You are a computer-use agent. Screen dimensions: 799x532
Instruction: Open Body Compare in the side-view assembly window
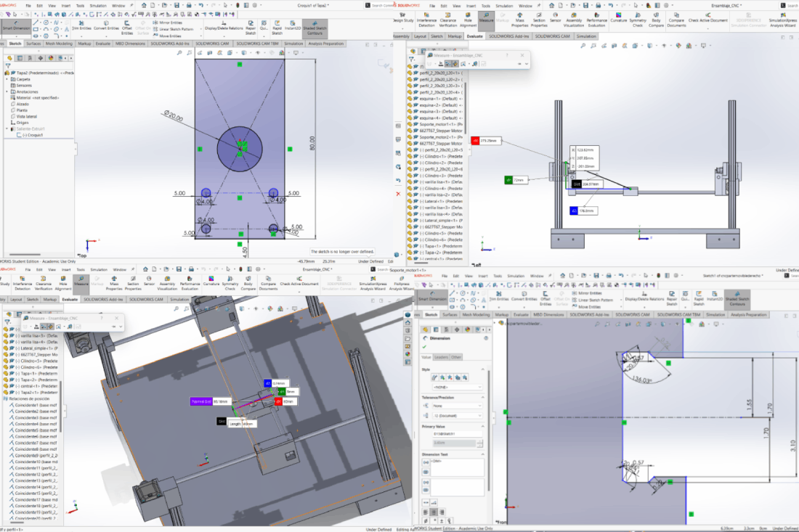[x=657, y=21]
